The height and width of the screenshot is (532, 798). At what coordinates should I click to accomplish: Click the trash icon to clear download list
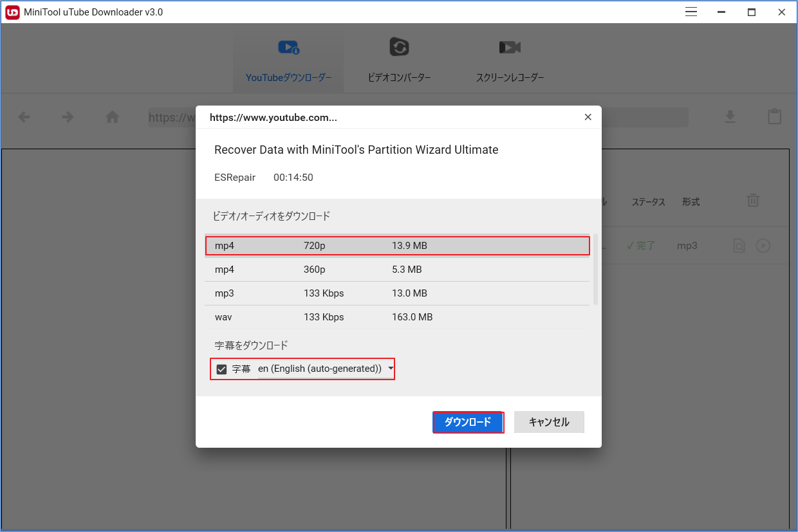[x=753, y=201]
